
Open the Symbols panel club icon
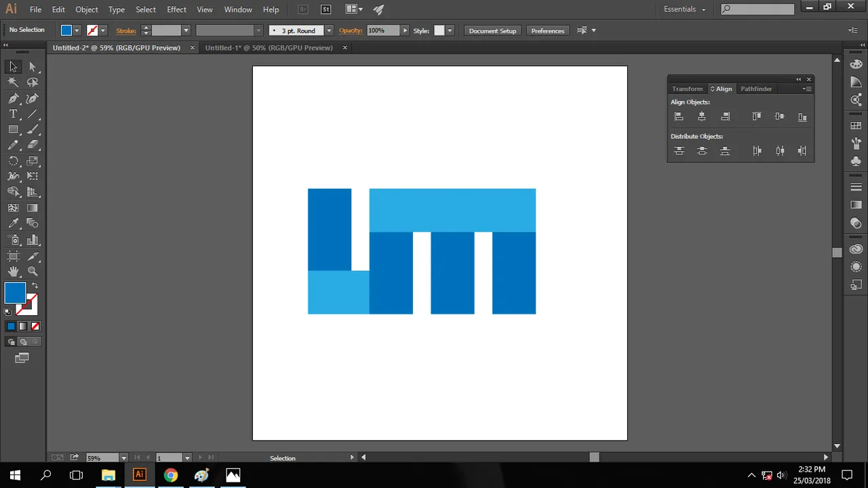856,161
